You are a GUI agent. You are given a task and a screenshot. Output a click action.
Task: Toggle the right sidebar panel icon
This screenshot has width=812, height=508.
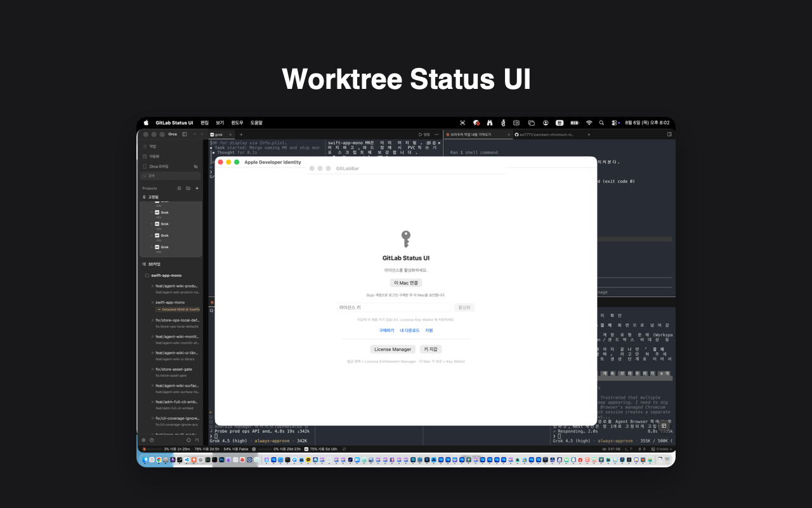(x=669, y=134)
